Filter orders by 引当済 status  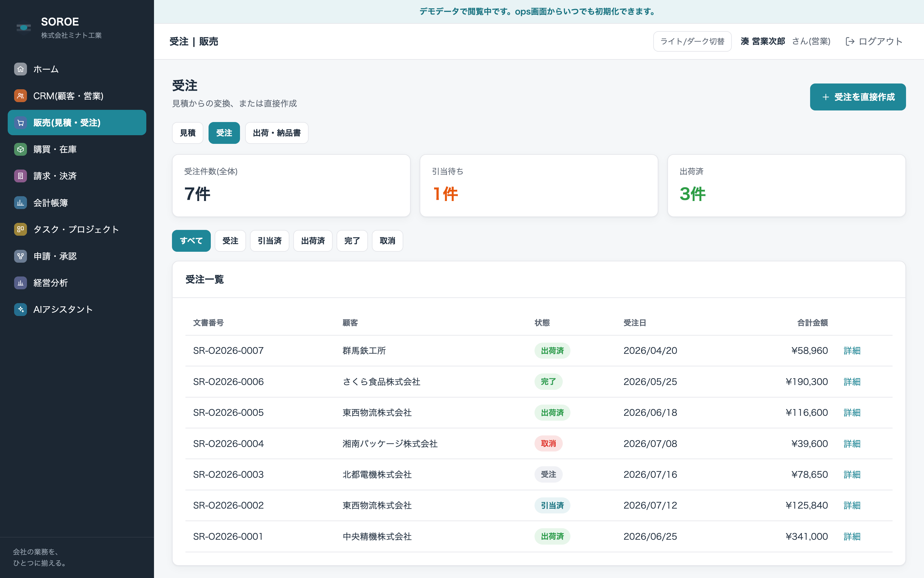[269, 241]
